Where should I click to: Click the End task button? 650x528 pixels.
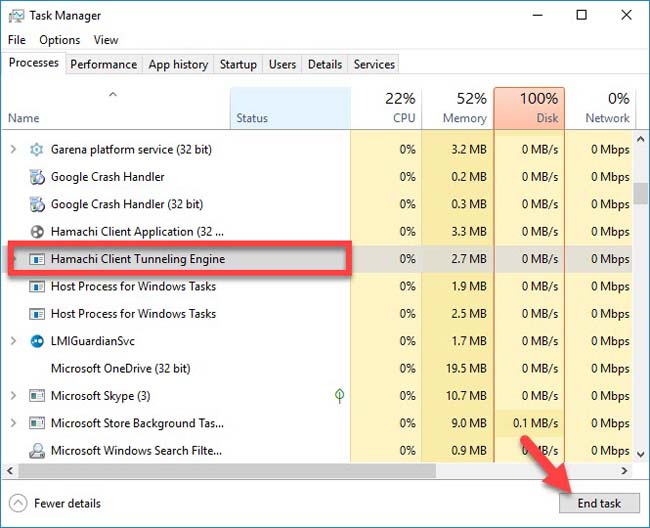point(599,503)
